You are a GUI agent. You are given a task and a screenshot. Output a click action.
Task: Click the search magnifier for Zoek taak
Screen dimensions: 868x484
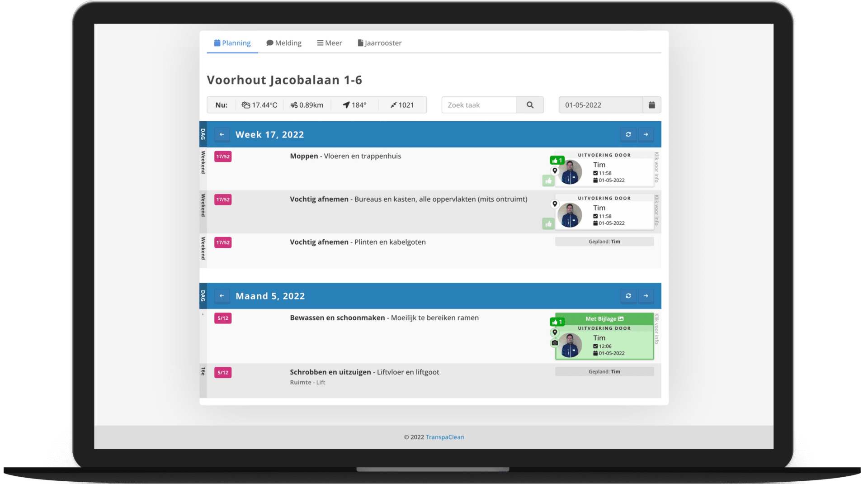[x=530, y=104]
